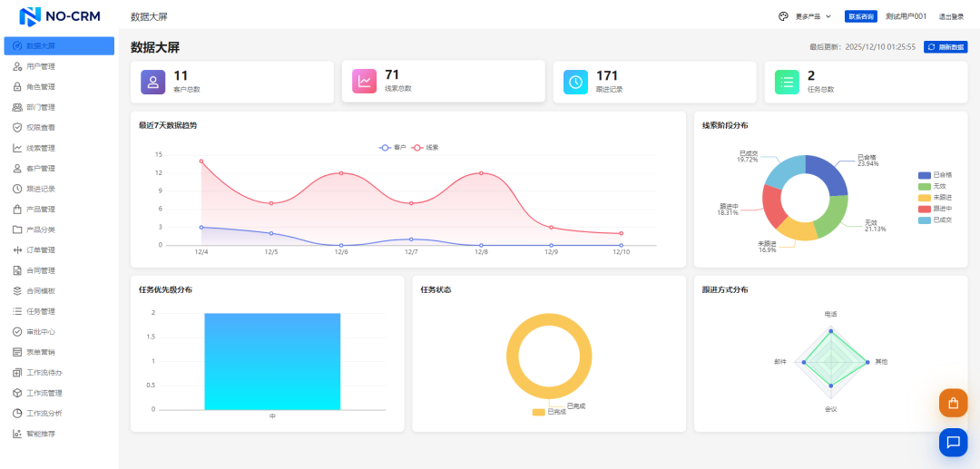Screen dimensions: 980x469
Task: Click 退出登录 to log out
Action: click(951, 17)
